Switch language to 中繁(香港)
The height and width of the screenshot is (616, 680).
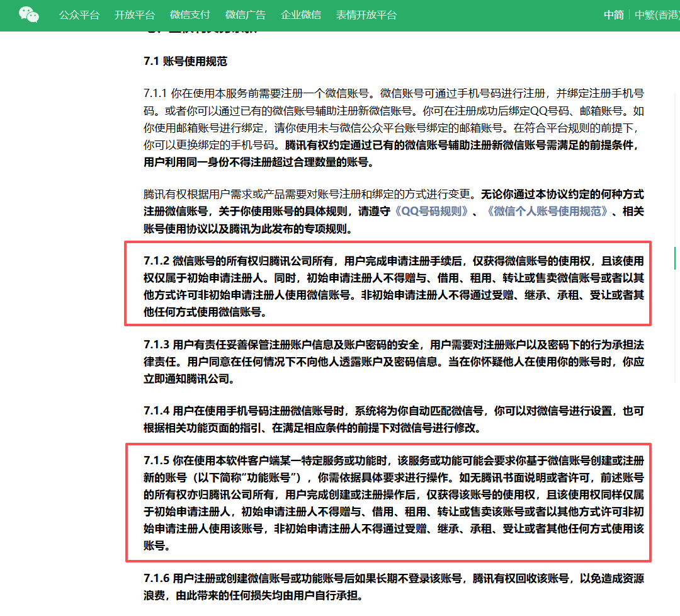tap(657, 15)
